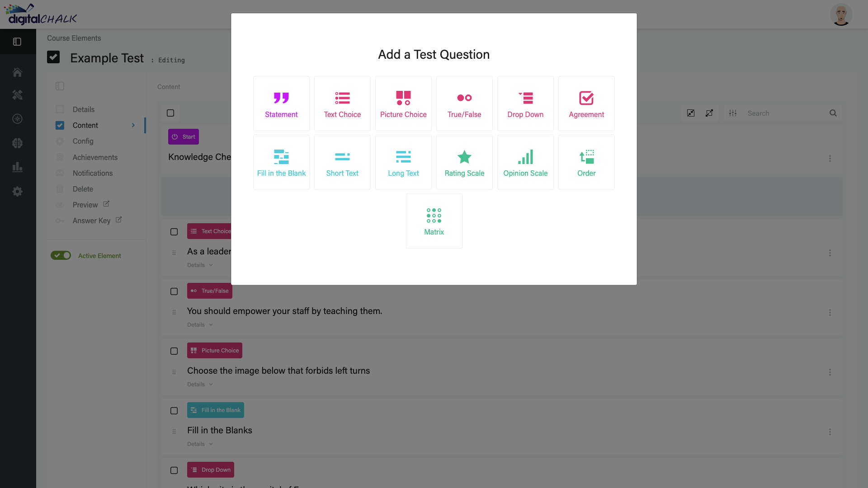The width and height of the screenshot is (868, 488).
Task: Select the Statement question type
Action: 281,103
